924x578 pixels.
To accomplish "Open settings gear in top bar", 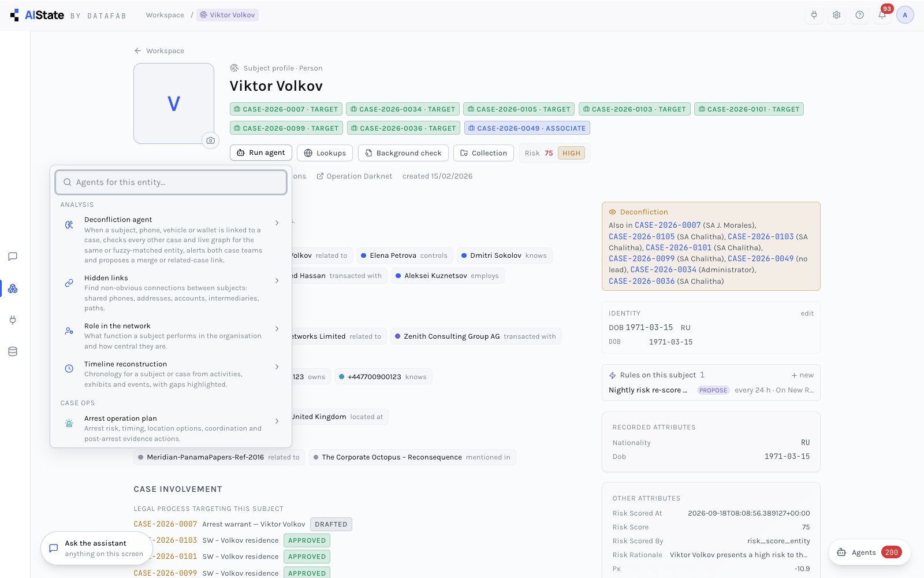I will (x=836, y=15).
